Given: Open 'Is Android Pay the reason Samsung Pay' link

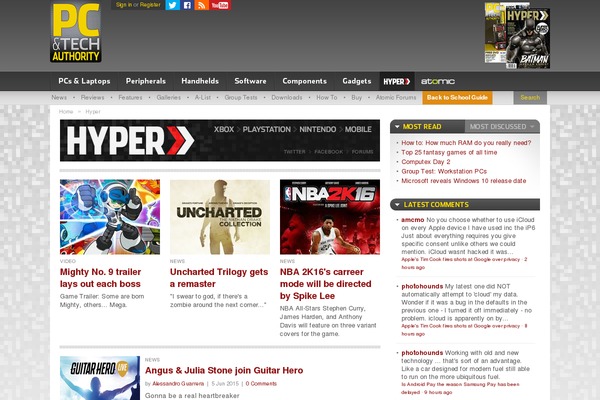Looking at the screenshot, I should (x=460, y=388).
